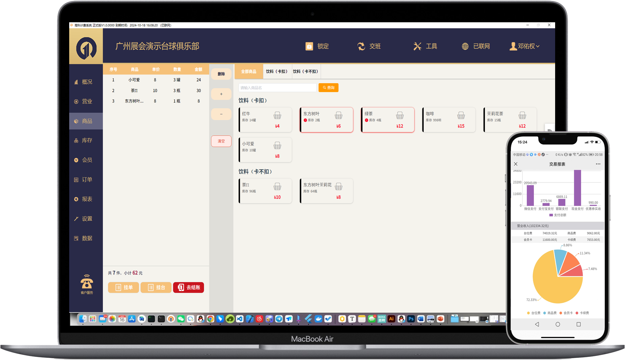625x364 pixels.
Task: Add 东方树叶 ¥6 item via basket icon
Action: coord(338,116)
